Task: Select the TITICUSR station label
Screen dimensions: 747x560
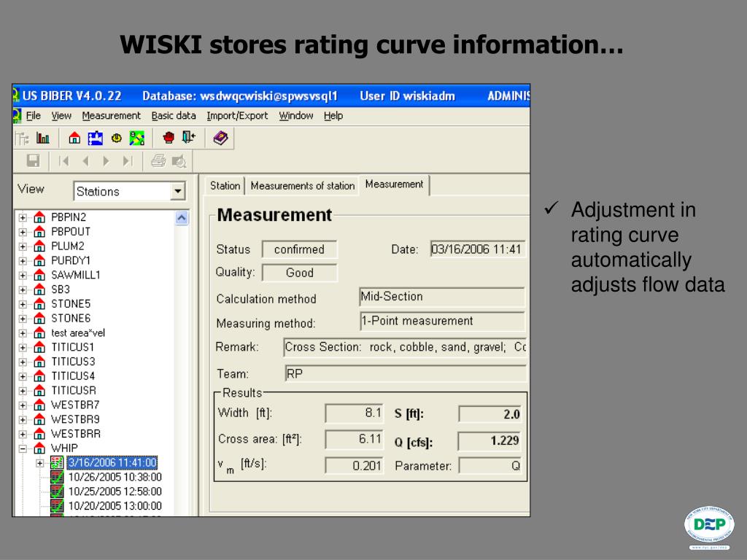Action: 74,391
